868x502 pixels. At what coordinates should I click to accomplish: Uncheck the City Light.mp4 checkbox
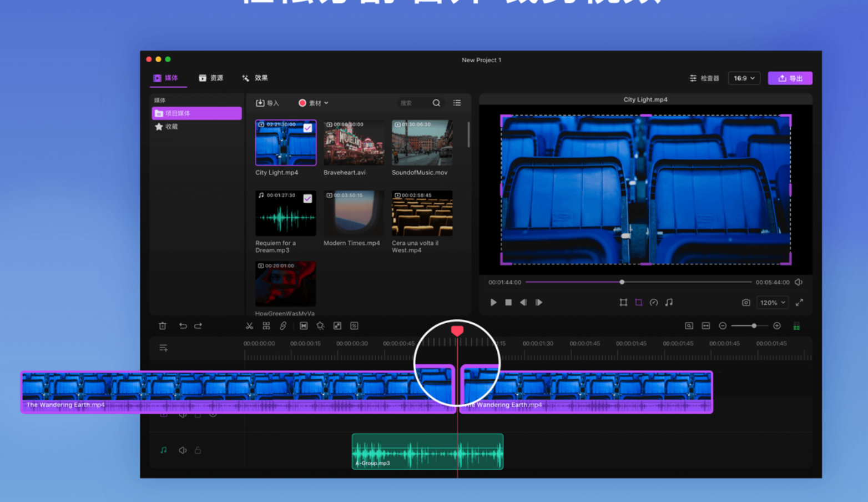[307, 128]
